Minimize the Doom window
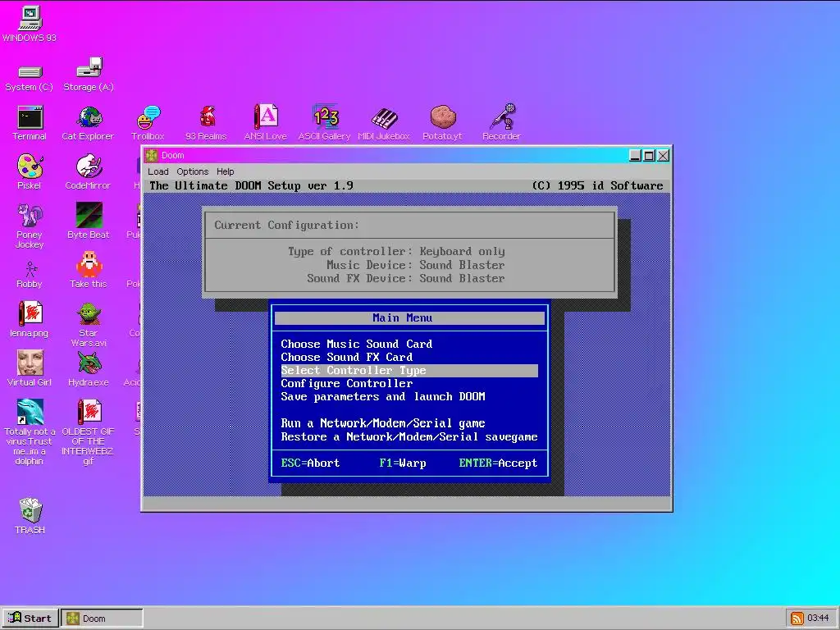The width and height of the screenshot is (840, 630). click(x=635, y=155)
